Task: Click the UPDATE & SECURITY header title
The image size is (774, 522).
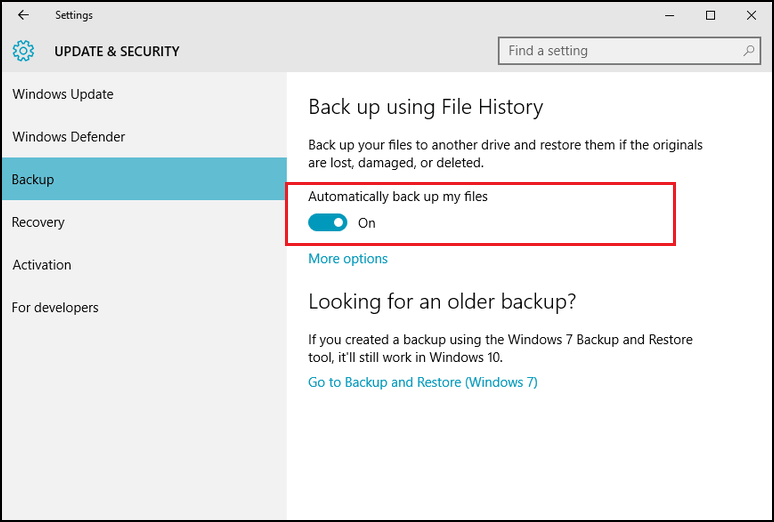Action: click(117, 51)
